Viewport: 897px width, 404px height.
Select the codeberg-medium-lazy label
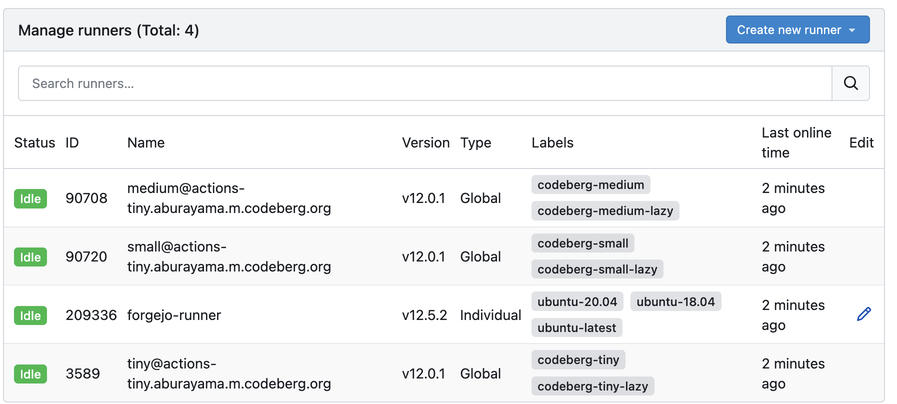coord(606,211)
